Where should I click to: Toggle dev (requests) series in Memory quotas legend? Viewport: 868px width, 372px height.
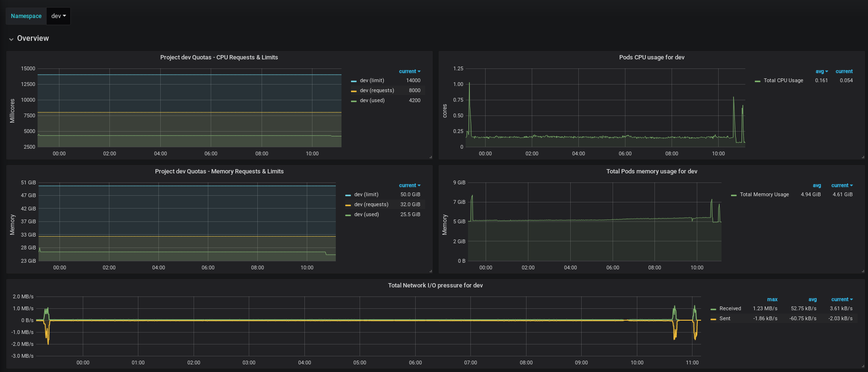[x=371, y=205]
